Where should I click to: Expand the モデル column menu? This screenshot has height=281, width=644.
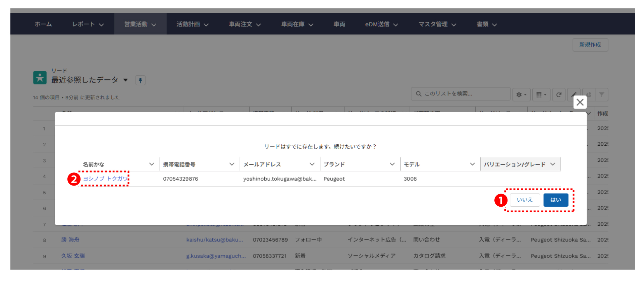tap(472, 164)
